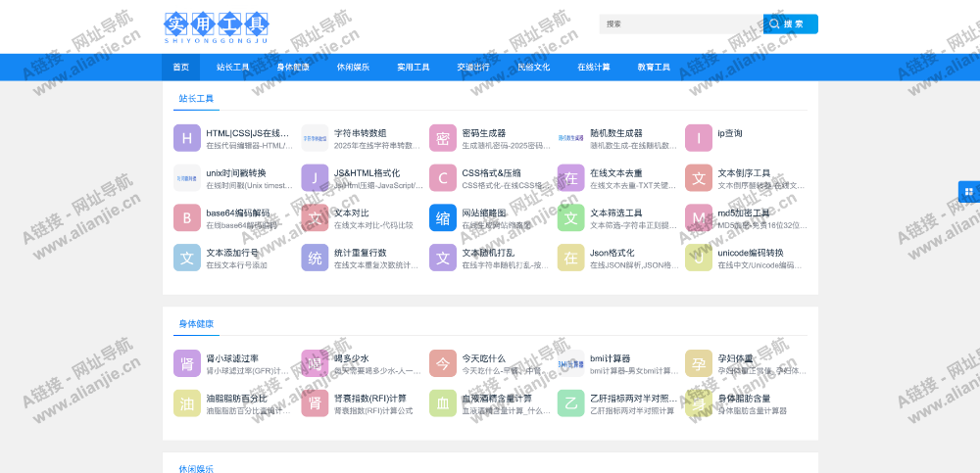Click the purple 统 icon for 统计重复行数

[315, 258]
